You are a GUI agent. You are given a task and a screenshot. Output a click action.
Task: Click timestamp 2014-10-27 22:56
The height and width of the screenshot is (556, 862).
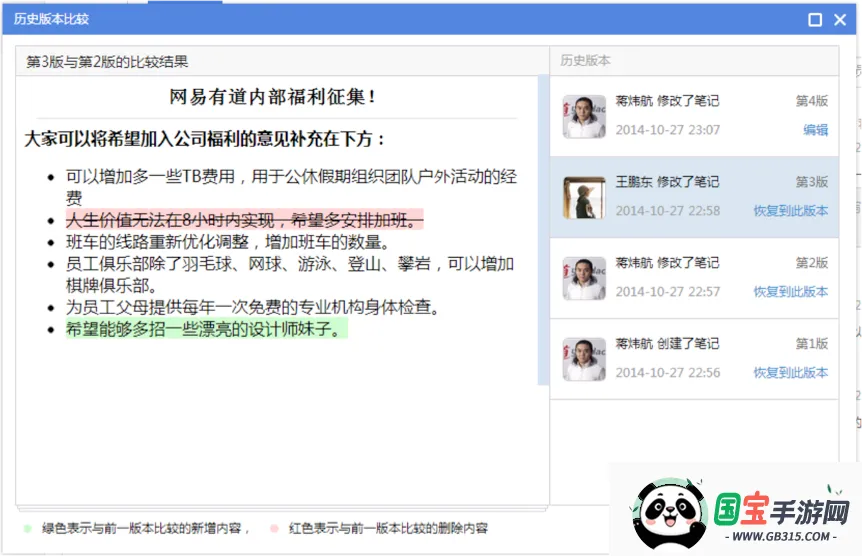tap(667, 372)
